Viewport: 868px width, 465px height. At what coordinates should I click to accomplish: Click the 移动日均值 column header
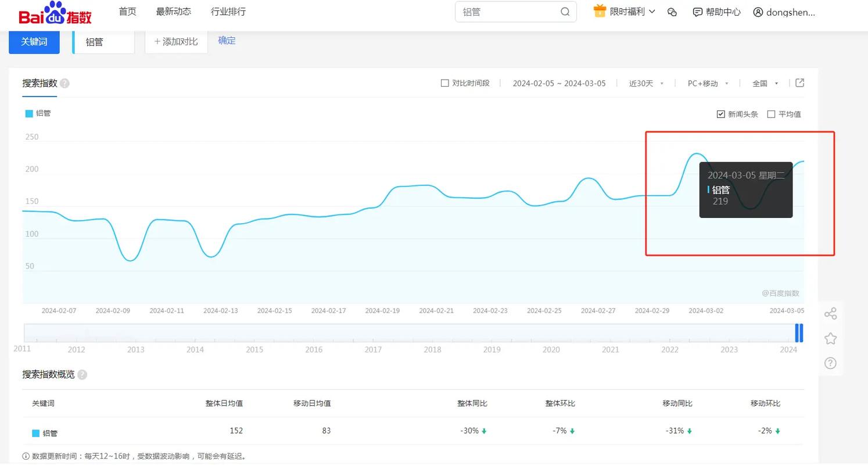click(x=312, y=403)
